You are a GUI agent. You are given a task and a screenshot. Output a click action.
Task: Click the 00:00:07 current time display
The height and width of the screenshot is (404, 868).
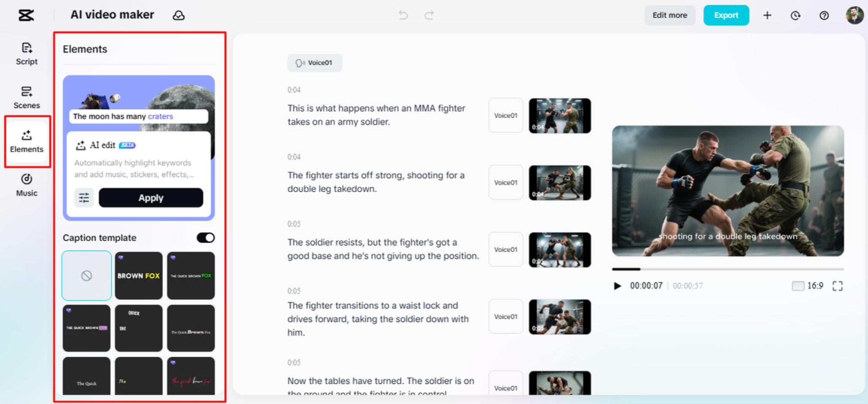click(x=646, y=286)
